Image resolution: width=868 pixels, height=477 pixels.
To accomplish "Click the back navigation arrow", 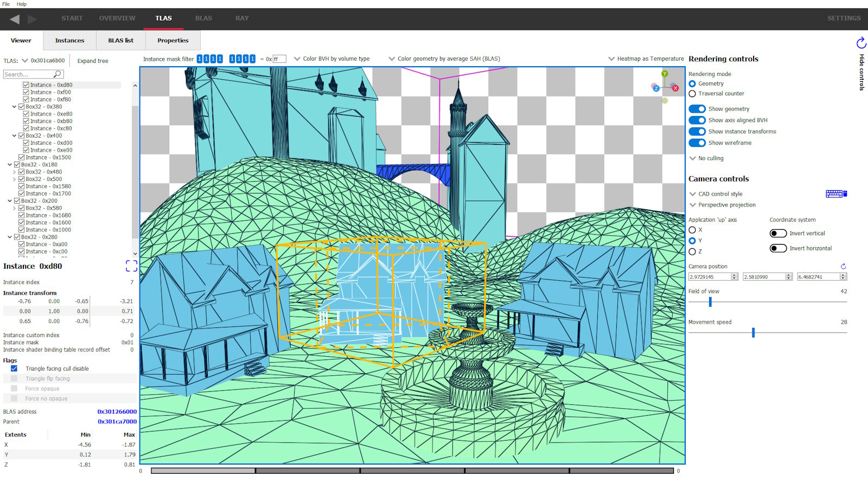I will [x=15, y=19].
